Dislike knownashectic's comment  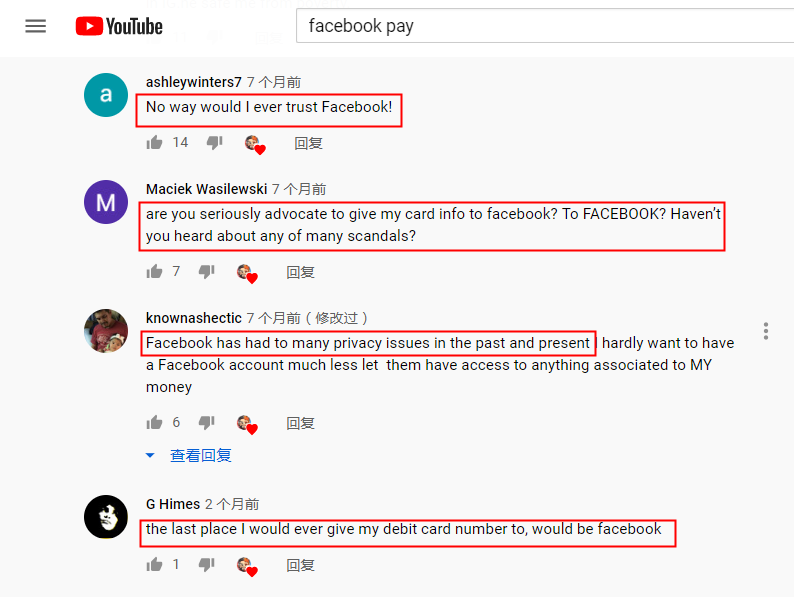click(x=207, y=422)
